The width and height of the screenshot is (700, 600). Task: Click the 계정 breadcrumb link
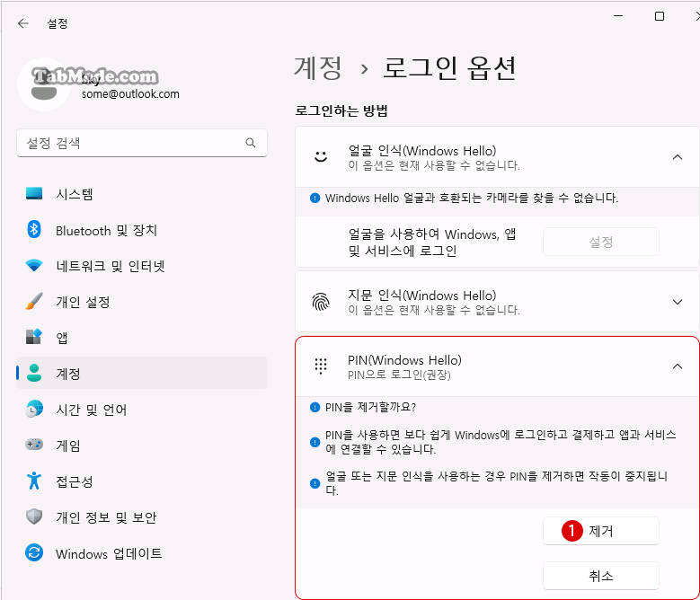[x=318, y=67]
